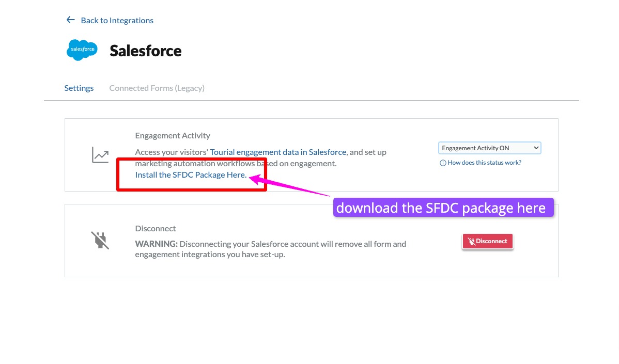The height and width of the screenshot is (364, 619).
Task: Open Tourial engagement data in Salesforce link
Action: [x=278, y=152]
